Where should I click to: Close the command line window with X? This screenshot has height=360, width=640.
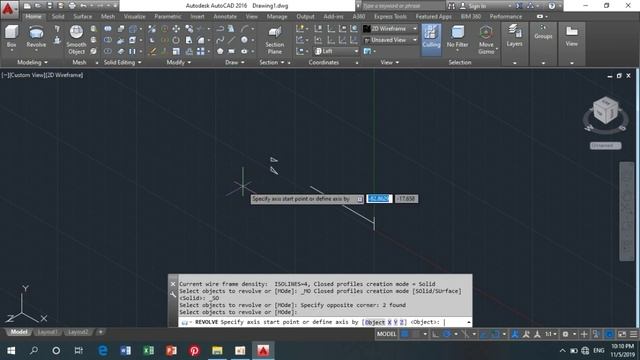coord(173,284)
